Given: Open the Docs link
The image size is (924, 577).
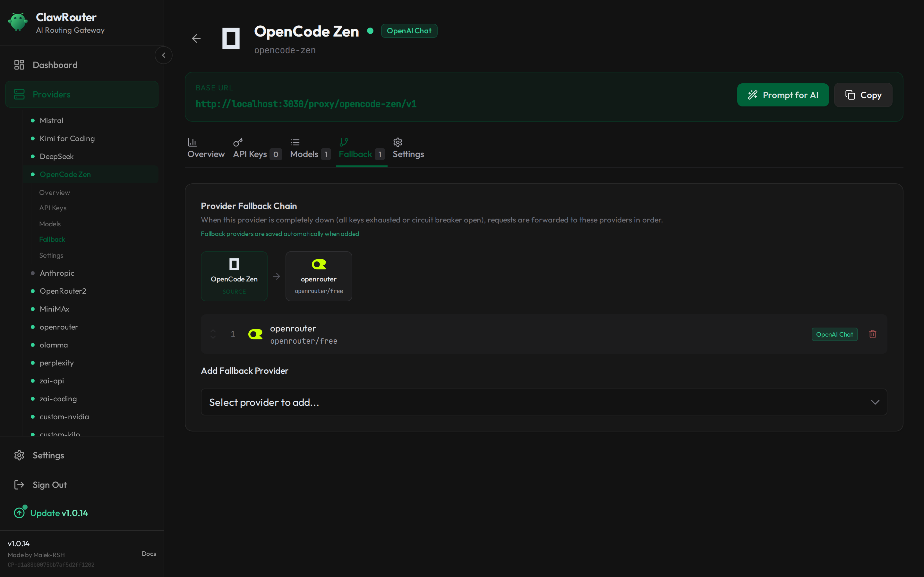Looking at the screenshot, I should pos(149,554).
